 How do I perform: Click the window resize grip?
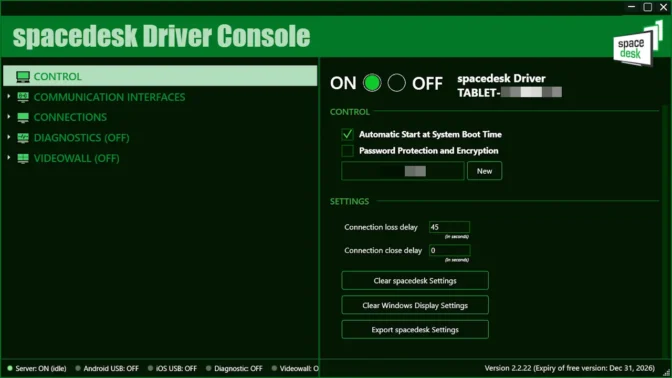tap(667, 373)
